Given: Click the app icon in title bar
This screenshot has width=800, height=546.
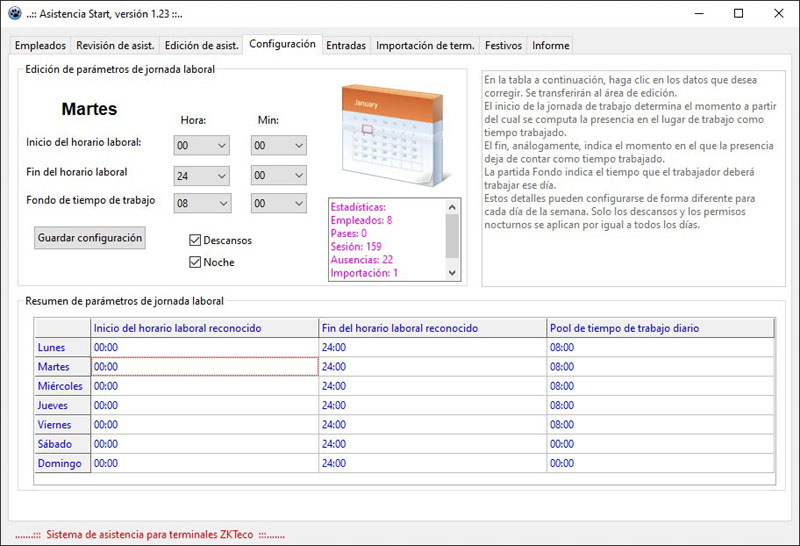Looking at the screenshot, I should point(15,15).
